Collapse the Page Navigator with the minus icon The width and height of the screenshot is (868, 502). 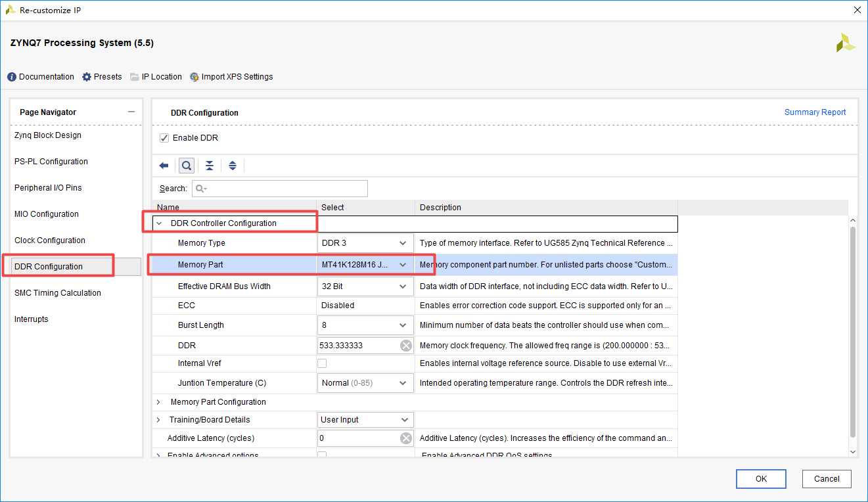click(131, 112)
